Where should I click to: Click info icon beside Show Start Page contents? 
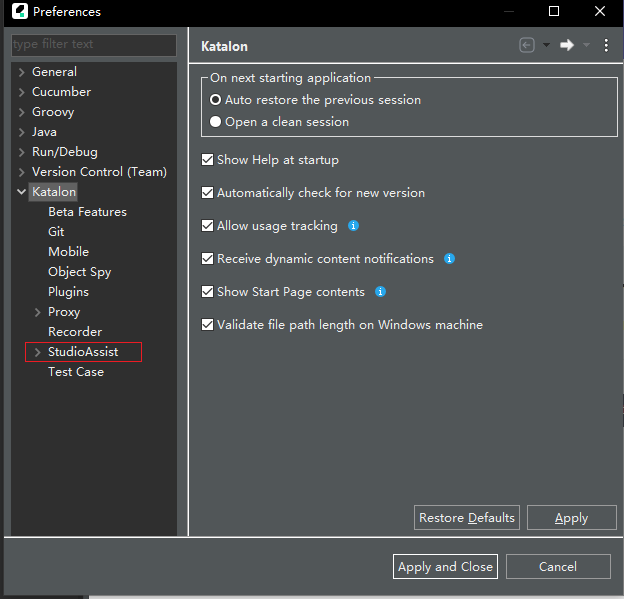(380, 292)
